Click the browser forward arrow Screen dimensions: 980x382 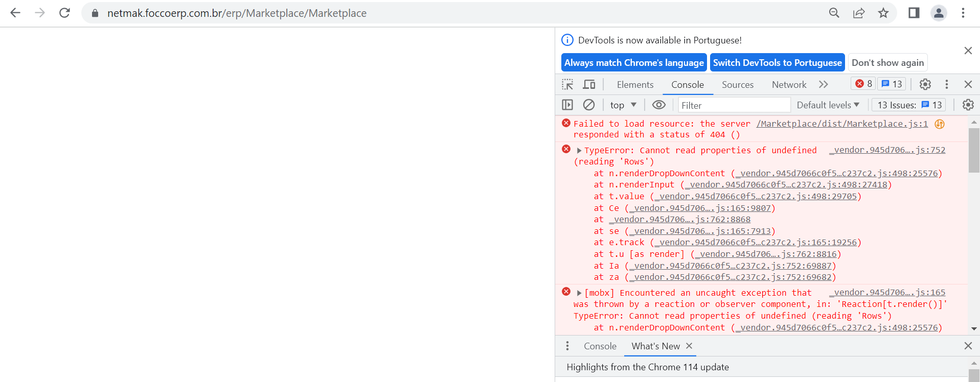[40, 13]
